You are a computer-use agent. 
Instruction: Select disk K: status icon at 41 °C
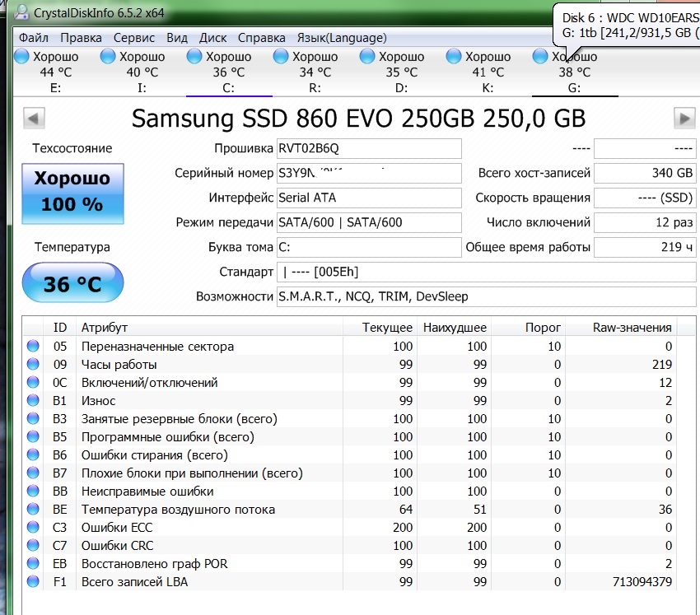click(x=454, y=56)
